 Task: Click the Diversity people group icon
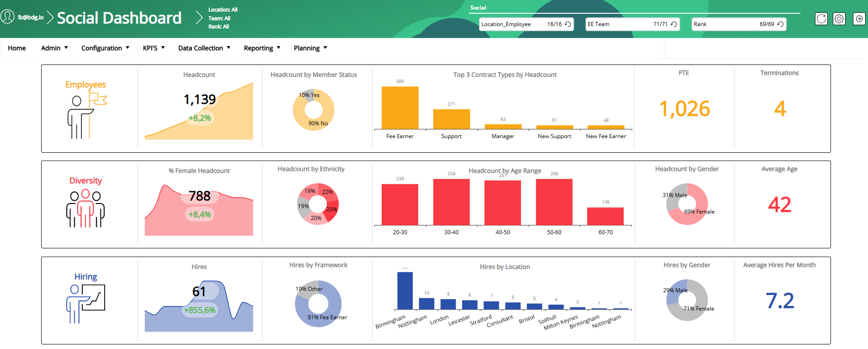[85, 209]
